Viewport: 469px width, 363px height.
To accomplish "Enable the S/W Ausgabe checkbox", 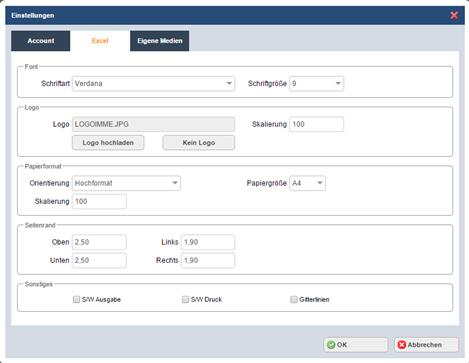I will [76, 299].
